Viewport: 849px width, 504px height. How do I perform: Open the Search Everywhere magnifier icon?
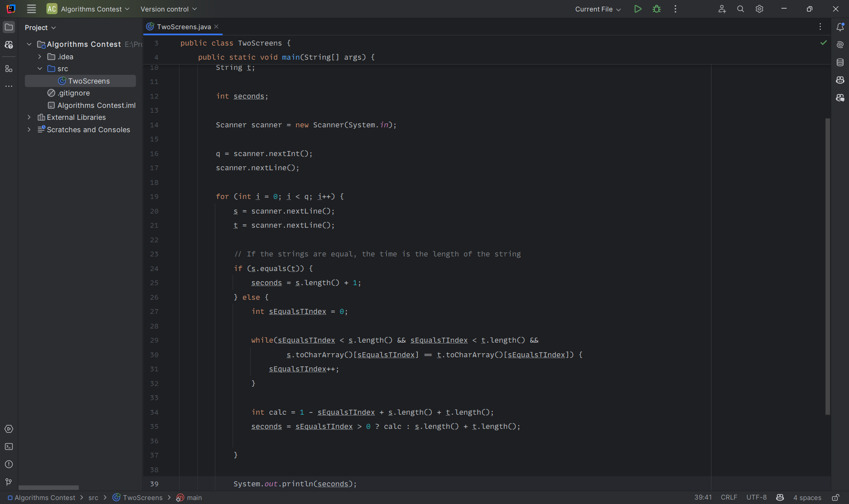coord(740,9)
